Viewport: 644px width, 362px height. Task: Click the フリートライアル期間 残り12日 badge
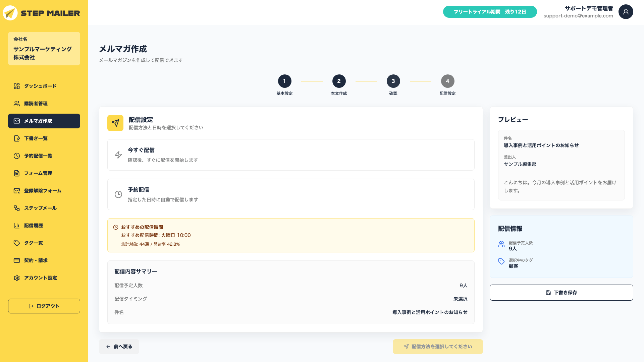click(x=490, y=12)
